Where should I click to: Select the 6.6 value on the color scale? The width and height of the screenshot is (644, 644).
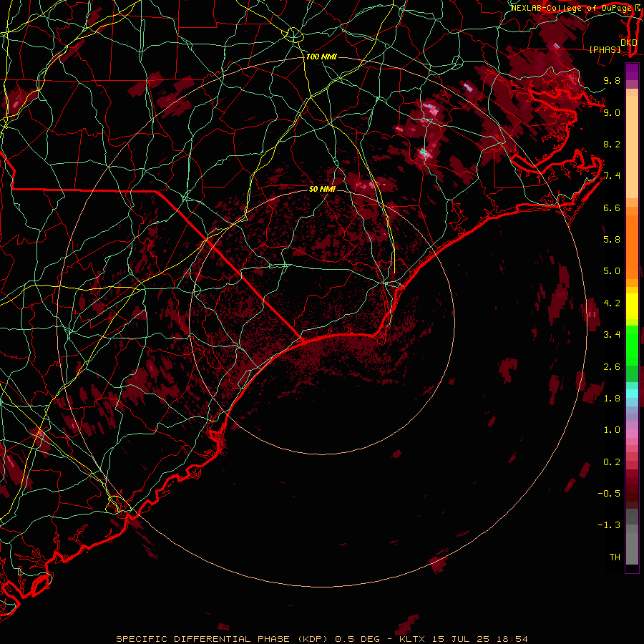pos(612,208)
